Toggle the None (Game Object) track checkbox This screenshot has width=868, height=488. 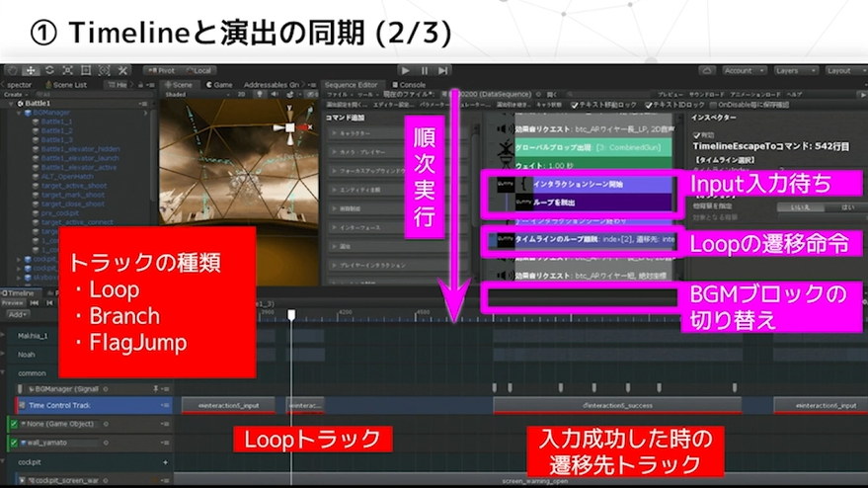tap(13, 424)
